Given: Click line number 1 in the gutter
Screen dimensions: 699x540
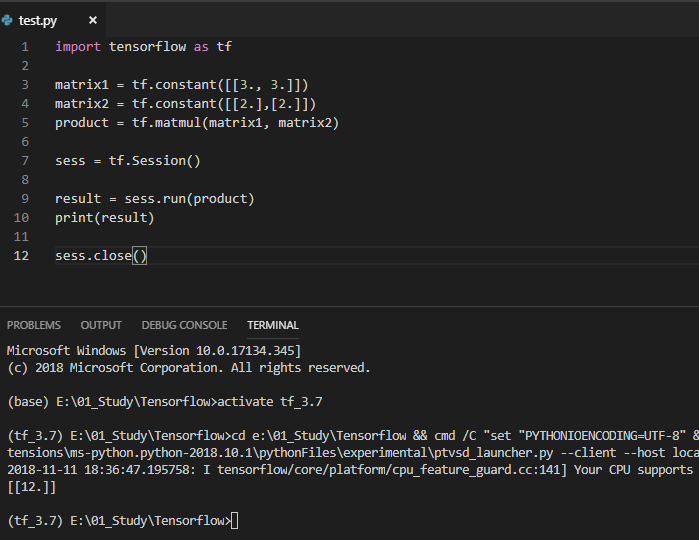Looking at the screenshot, I should (x=25, y=47).
